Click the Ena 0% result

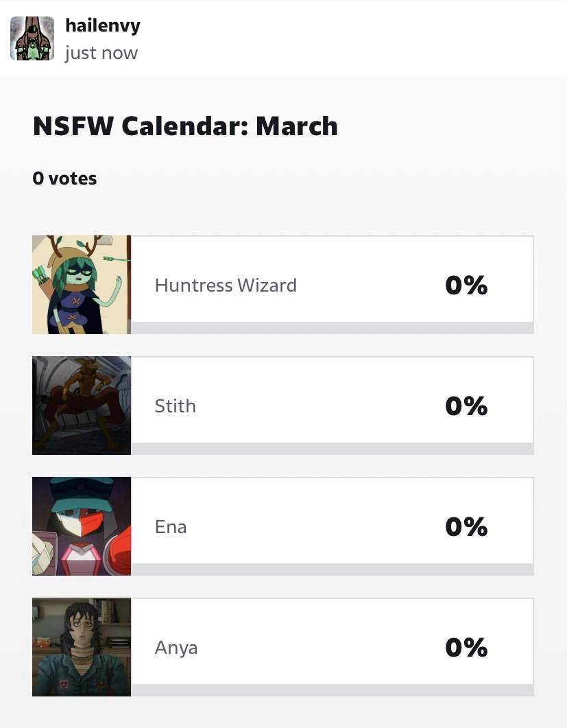click(466, 526)
